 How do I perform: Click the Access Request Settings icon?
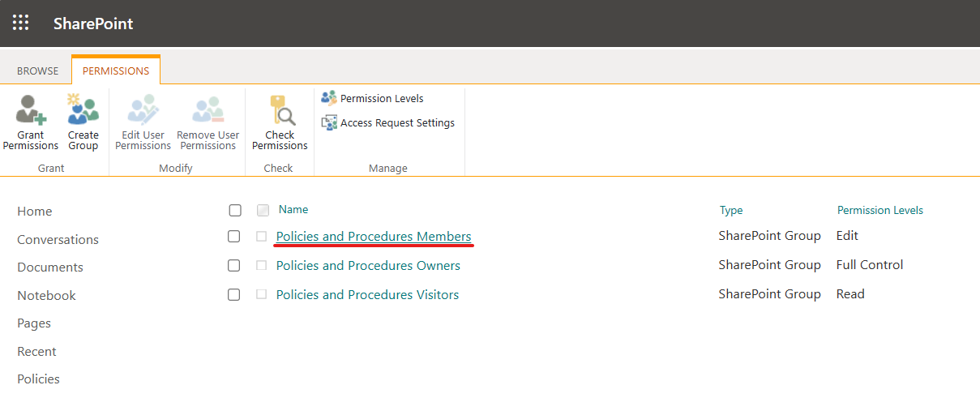coord(329,123)
